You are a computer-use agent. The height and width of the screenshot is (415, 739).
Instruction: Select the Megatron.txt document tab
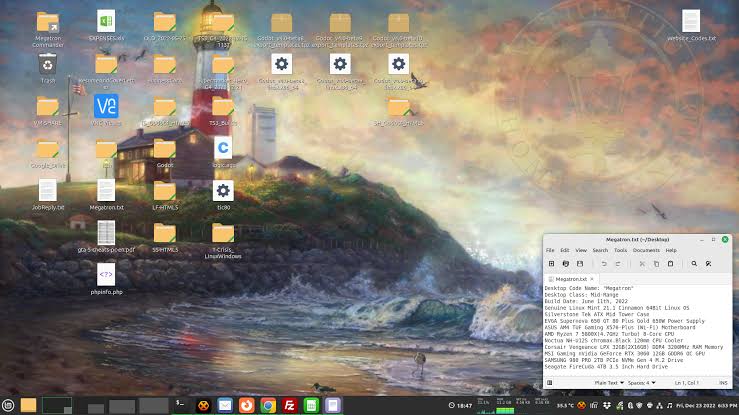[568, 279]
